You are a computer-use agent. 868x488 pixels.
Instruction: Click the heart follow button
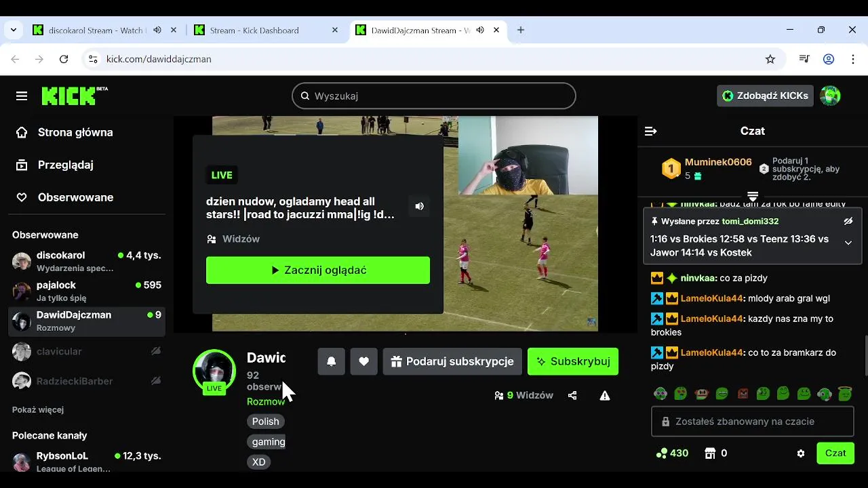pos(364,361)
